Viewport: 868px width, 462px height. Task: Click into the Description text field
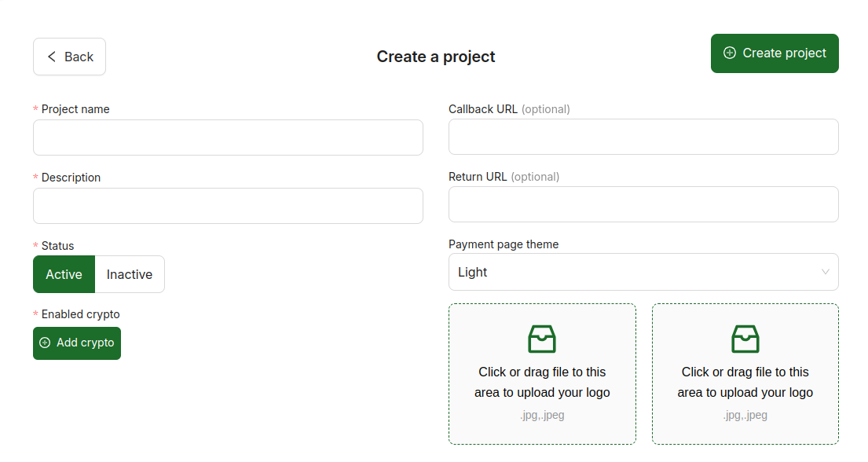[228, 206]
